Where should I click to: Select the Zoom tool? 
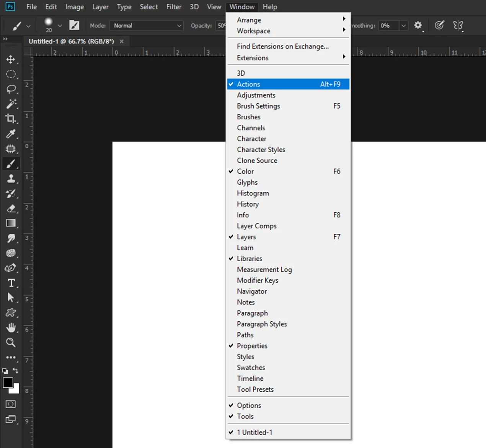click(11, 342)
